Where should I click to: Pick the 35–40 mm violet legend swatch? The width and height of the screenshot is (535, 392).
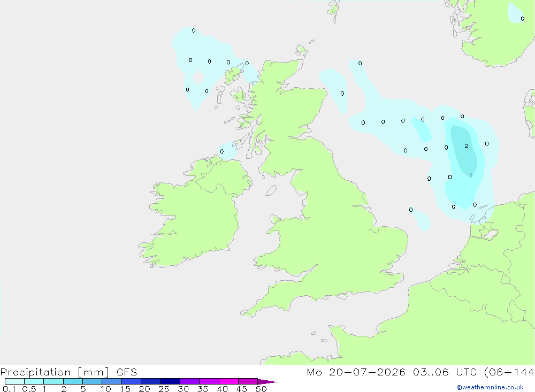click(x=209, y=381)
